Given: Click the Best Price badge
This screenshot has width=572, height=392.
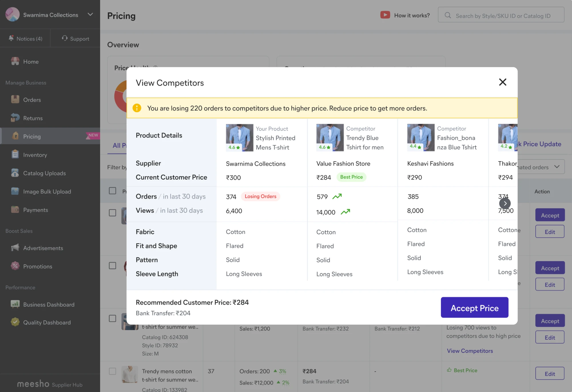Looking at the screenshot, I should (x=351, y=177).
